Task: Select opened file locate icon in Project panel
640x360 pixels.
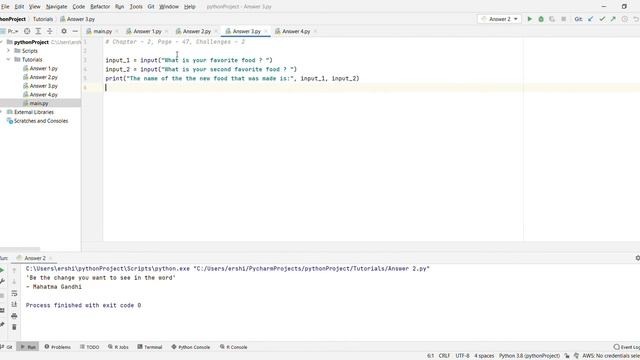Action: (x=27, y=31)
